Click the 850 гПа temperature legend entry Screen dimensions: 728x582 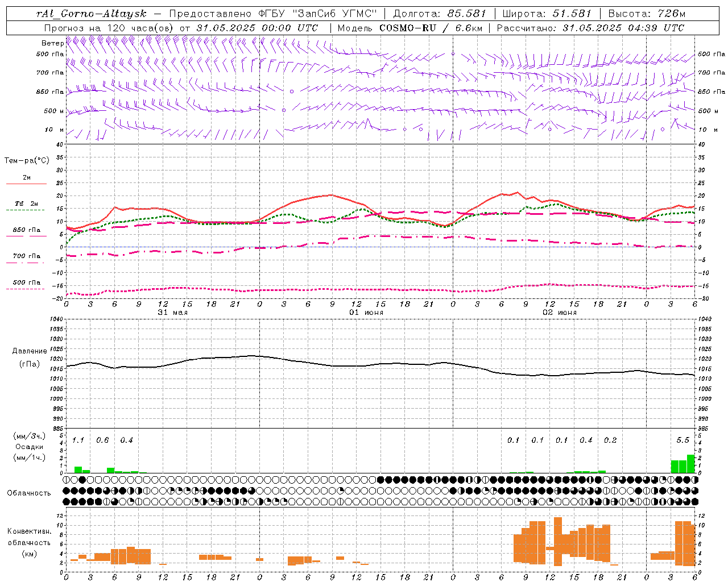pyautogui.click(x=27, y=230)
